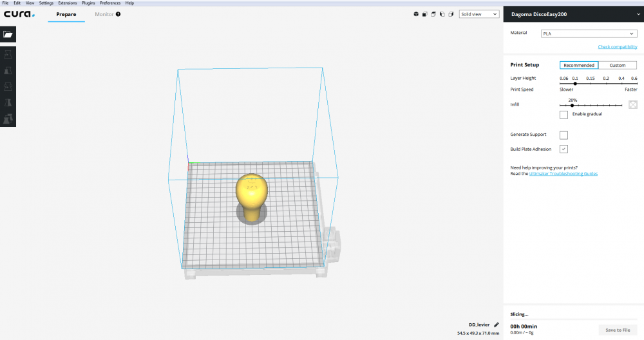This screenshot has height=340, width=644.
Task: Open the Material PLA dropdown
Action: [589, 33]
